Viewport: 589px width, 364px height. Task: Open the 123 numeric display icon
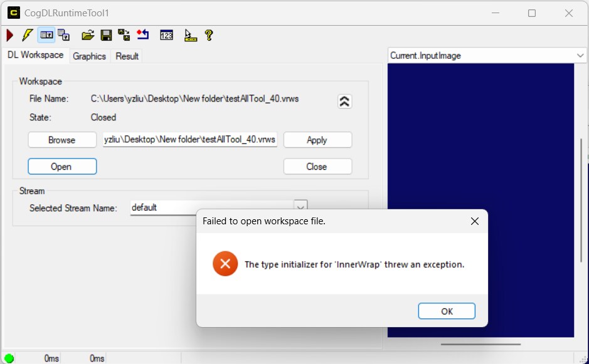[166, 35]
